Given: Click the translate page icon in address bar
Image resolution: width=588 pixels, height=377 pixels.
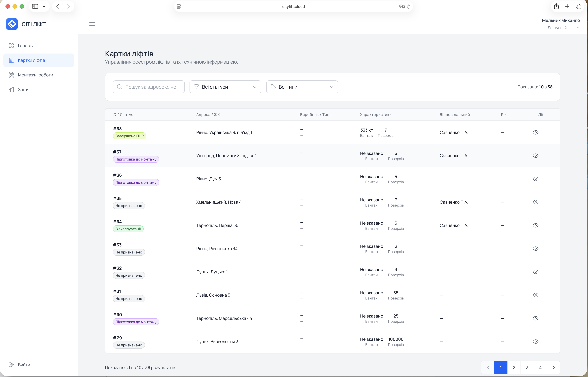Looking at the screenshot, I should (402, 7).
